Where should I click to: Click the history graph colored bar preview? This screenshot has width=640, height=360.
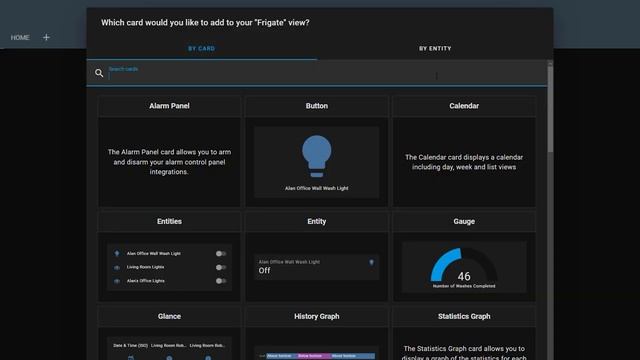pyautogui.click(x=320, y=356)
